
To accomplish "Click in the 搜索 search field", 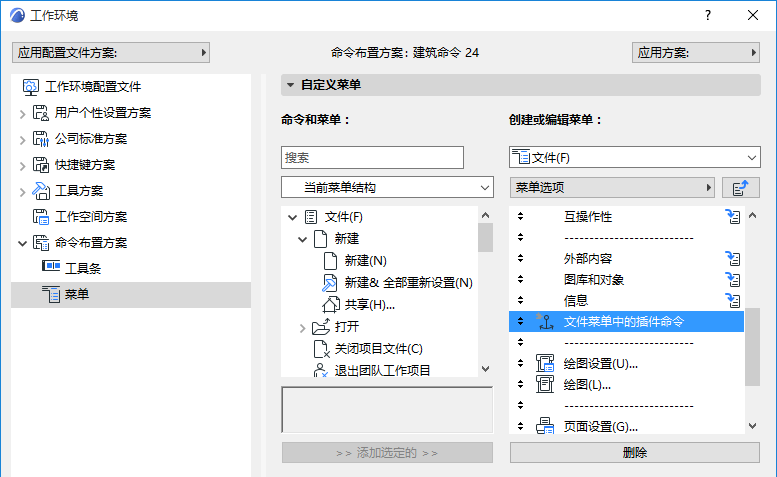I will pyautogui.click(x=373, y=157).
